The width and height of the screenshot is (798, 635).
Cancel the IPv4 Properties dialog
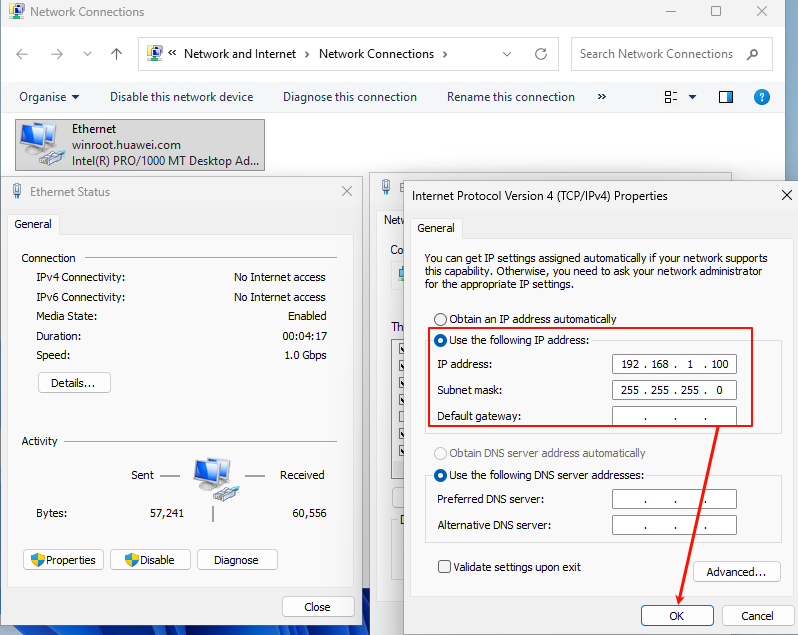click(757, 616)
